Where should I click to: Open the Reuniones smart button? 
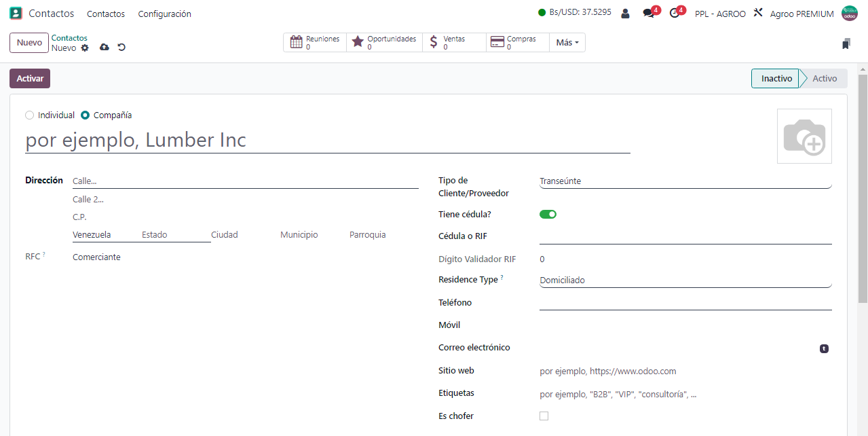[315, 43]
